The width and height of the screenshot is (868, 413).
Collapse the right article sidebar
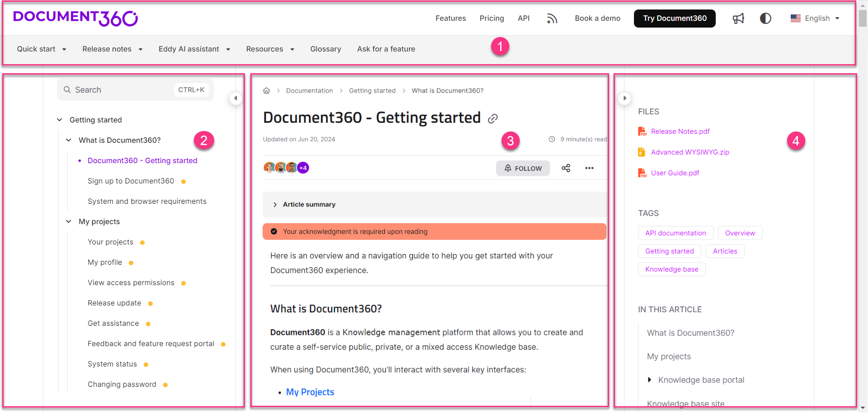pos(624,98)
